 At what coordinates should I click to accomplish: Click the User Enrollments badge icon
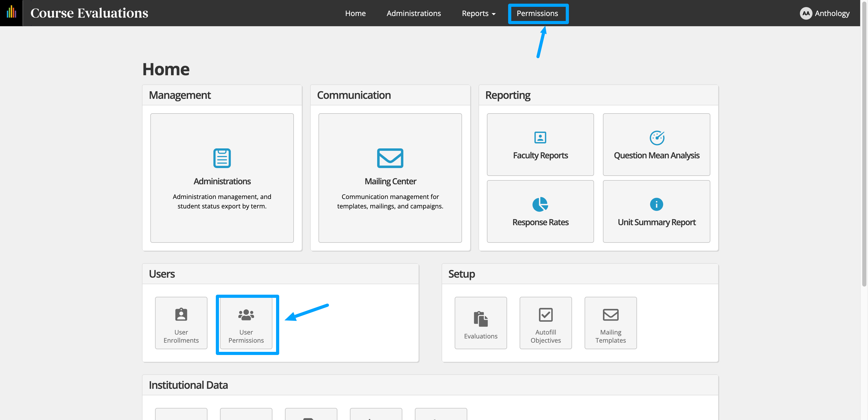click(181, 314)
